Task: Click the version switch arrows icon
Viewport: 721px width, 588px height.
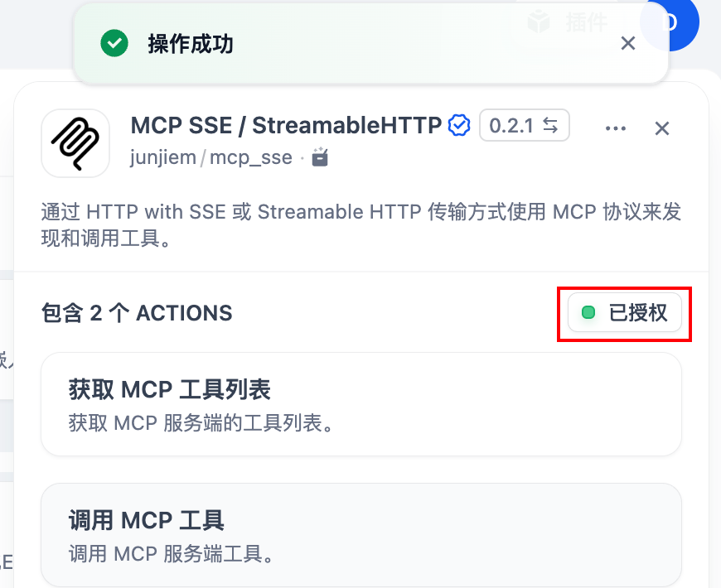Action: 550,125
